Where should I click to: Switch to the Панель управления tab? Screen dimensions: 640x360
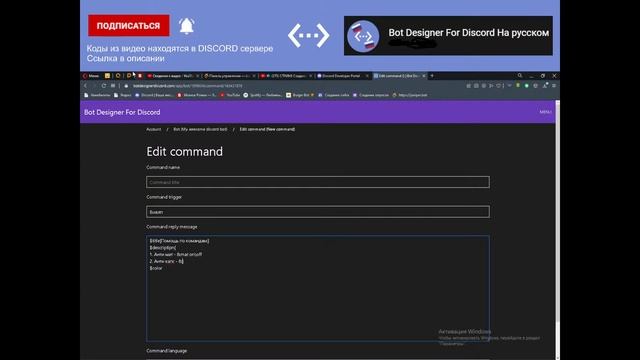(229, 76)
